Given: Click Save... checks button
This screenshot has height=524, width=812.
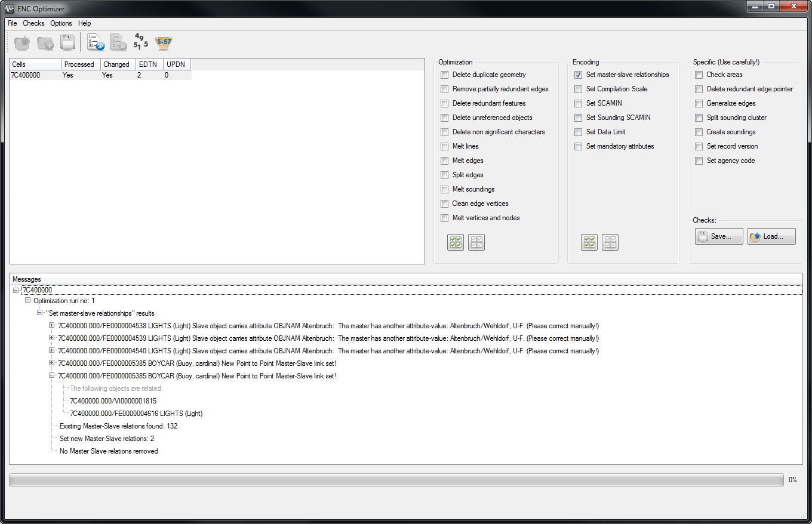Looking at the screenshot, I should pos(719,236).
